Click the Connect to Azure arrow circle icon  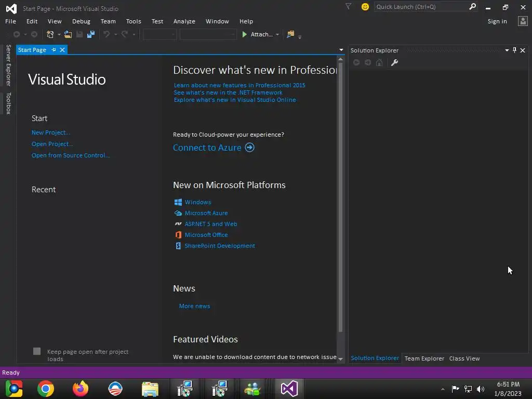[250, 148]
